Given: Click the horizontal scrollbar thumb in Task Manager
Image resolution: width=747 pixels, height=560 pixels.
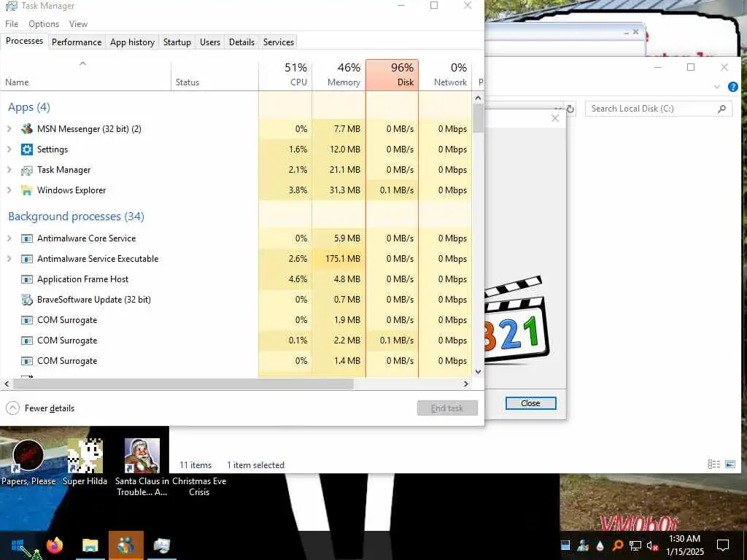Looking at the screenshot, I should point(183,384).
